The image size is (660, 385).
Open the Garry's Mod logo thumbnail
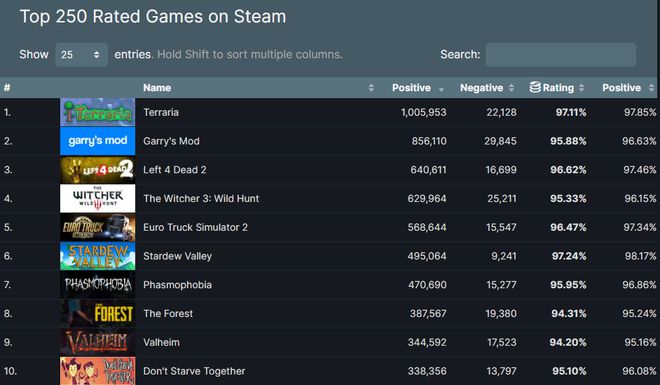98,141
